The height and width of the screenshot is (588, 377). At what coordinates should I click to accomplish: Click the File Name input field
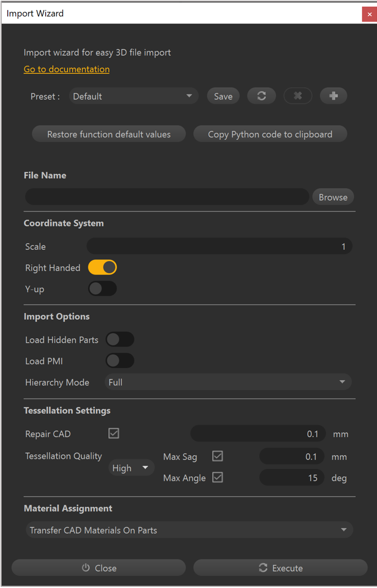[x=166, y=197]
